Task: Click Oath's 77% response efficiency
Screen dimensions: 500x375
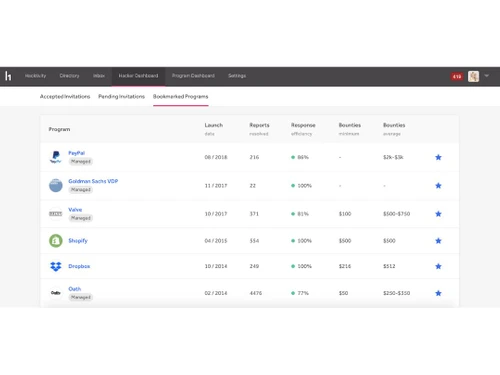Action: [x=300, y=293]
